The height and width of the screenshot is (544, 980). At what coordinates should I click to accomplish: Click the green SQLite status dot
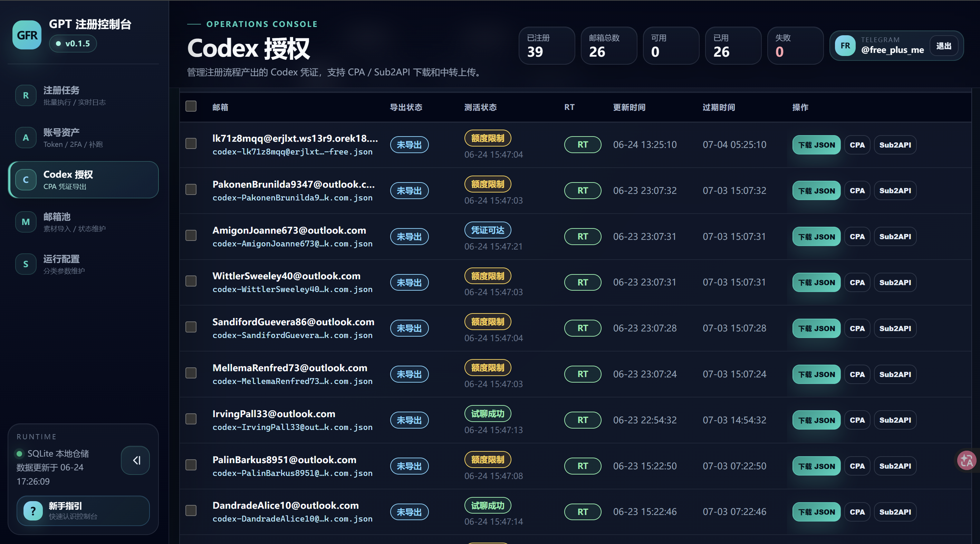(19, 454)
